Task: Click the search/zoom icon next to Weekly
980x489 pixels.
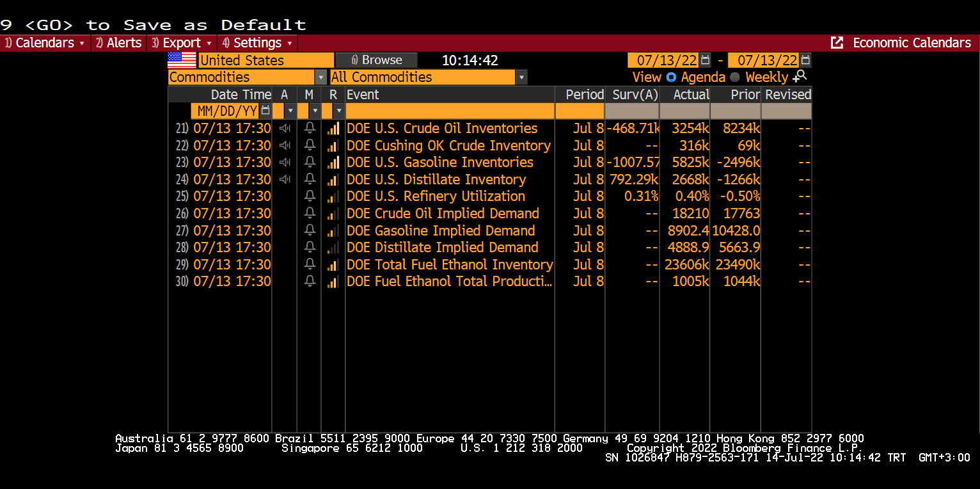Action: 800,76
